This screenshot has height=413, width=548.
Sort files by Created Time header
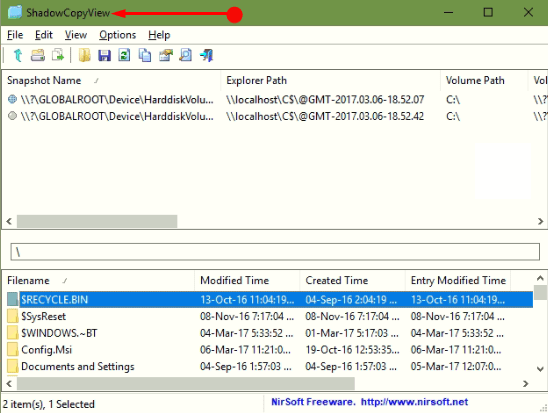tap(352, 280)
